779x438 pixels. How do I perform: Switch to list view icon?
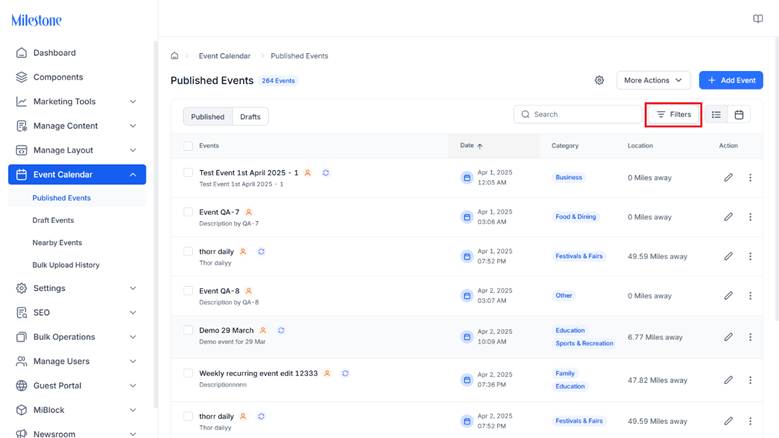pyautogui.click(x=716, y=114)
